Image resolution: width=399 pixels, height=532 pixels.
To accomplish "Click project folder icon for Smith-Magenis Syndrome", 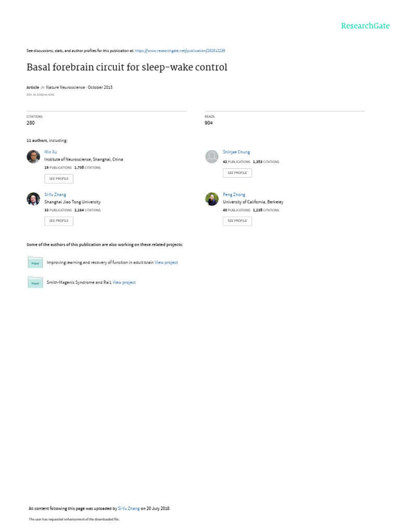I will tap(35, 282).
